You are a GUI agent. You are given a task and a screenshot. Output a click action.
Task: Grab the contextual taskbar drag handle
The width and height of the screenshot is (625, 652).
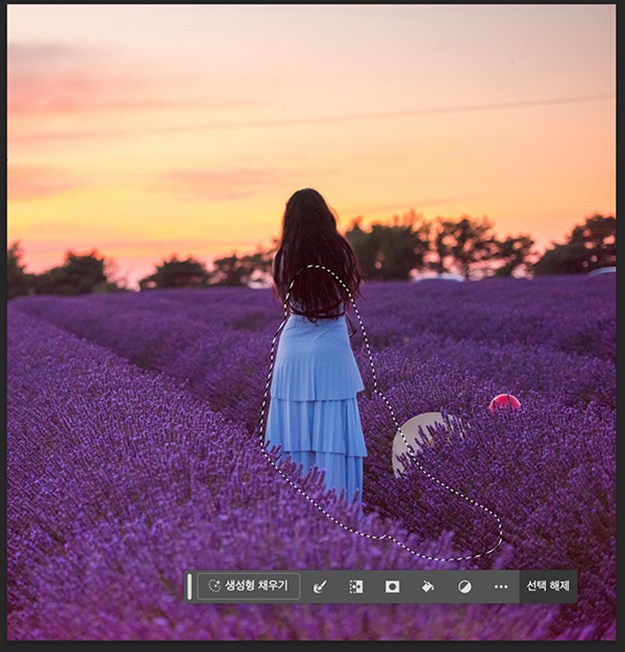(x=190, y=586)
